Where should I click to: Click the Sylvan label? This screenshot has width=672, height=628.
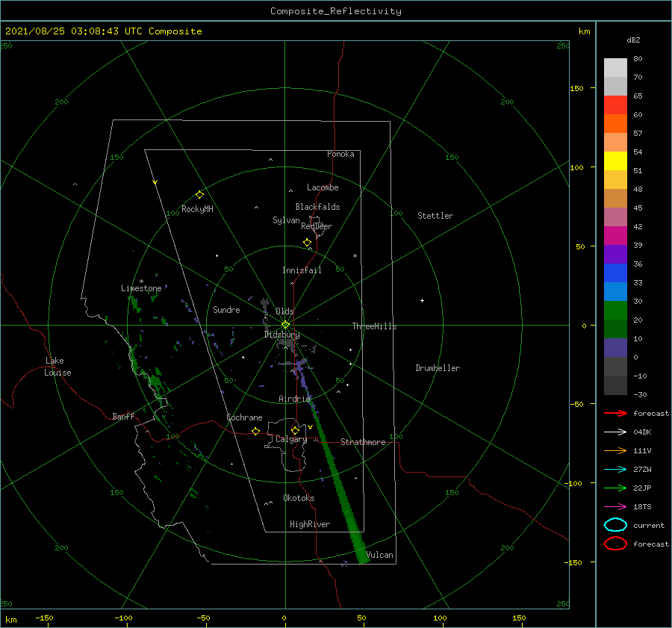(x=286, y=220)
